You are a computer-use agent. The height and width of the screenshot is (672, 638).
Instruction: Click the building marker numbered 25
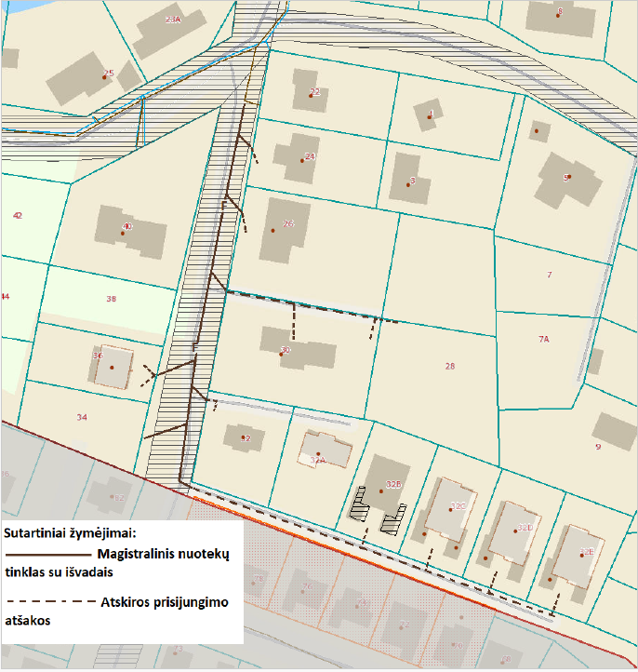104,77
